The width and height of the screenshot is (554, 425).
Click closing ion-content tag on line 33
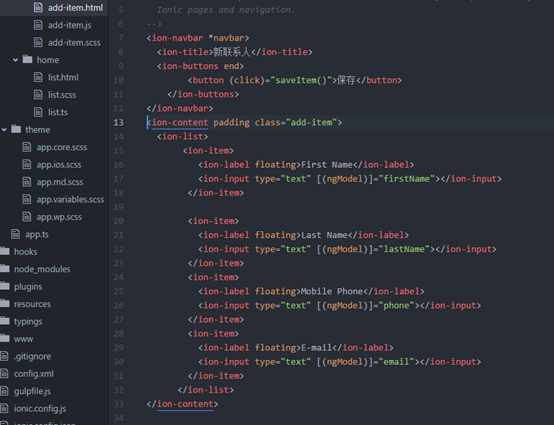(x=182, y=404)
